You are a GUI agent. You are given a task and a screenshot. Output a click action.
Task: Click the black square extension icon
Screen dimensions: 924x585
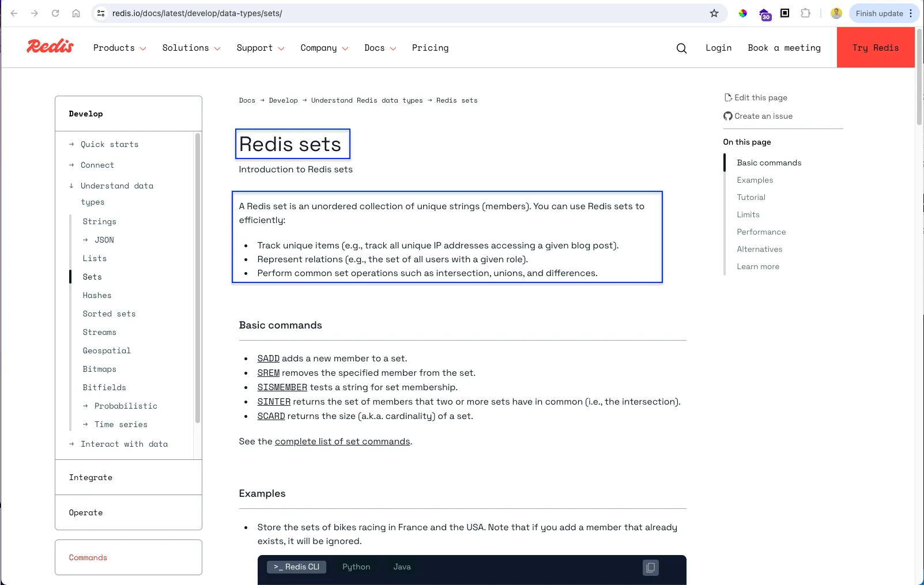coord(785,13)
